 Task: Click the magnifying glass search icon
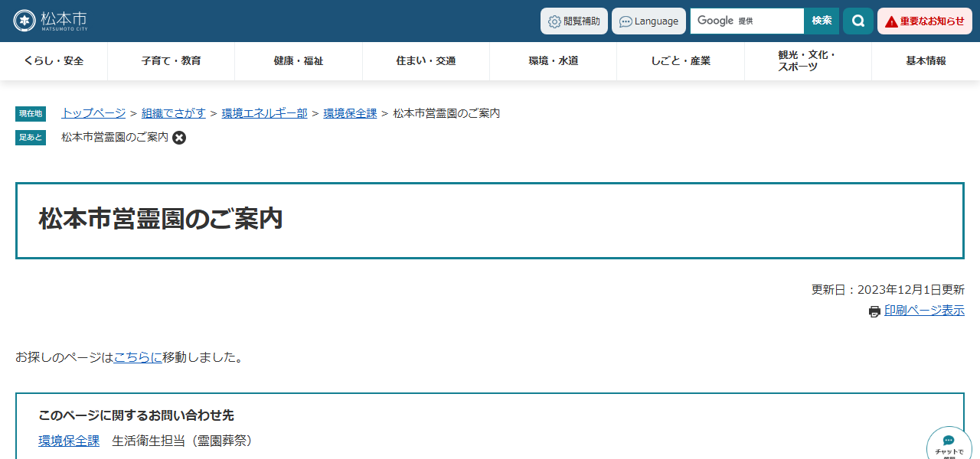pos(857,21)
